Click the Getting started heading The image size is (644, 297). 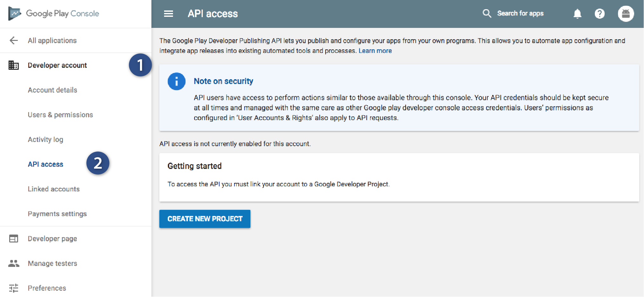point(195,166)
